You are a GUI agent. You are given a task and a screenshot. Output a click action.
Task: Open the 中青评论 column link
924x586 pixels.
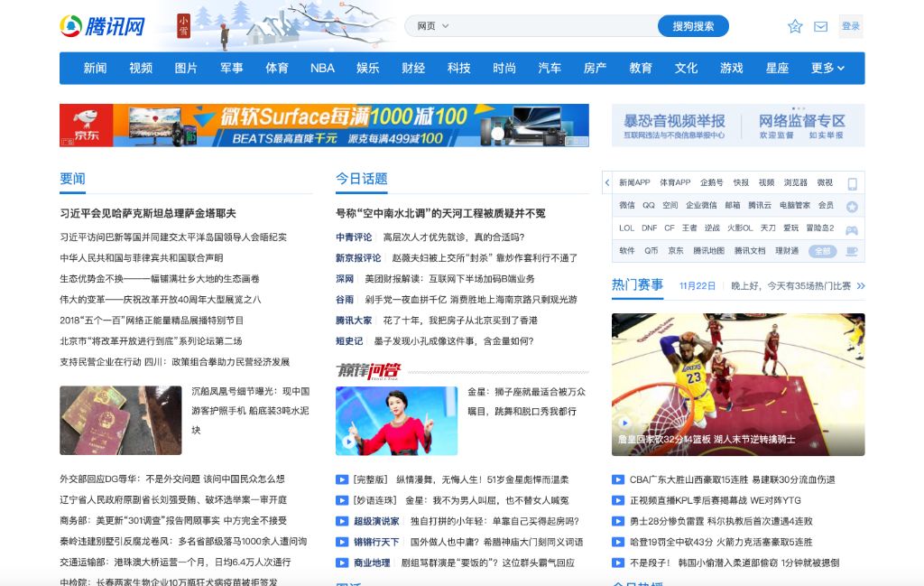point(354,237)
